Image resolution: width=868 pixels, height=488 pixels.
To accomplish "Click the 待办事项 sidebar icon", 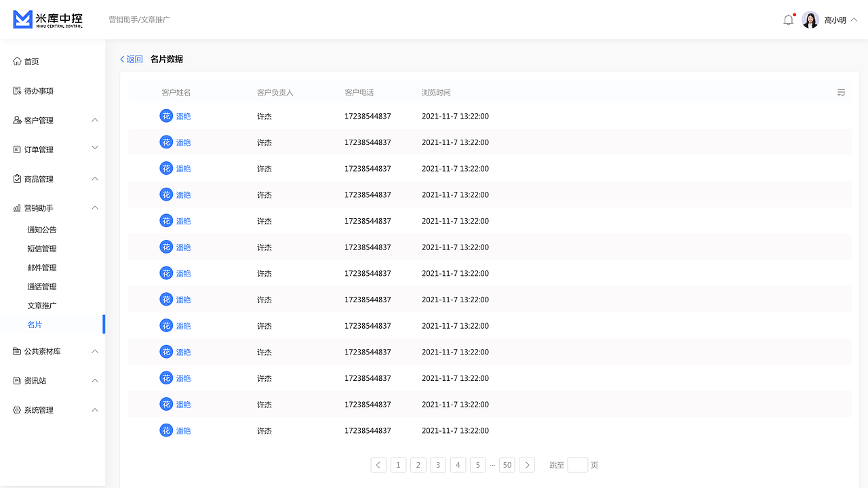I will [x=17, y=91].
